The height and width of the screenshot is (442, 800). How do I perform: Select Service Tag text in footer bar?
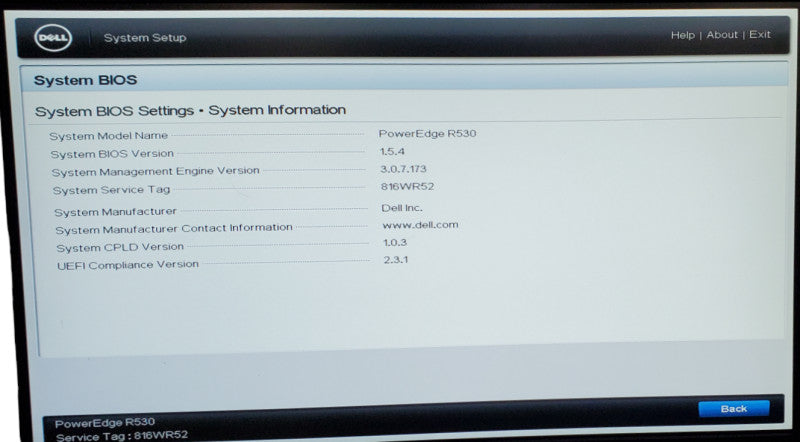pos(122,436)
